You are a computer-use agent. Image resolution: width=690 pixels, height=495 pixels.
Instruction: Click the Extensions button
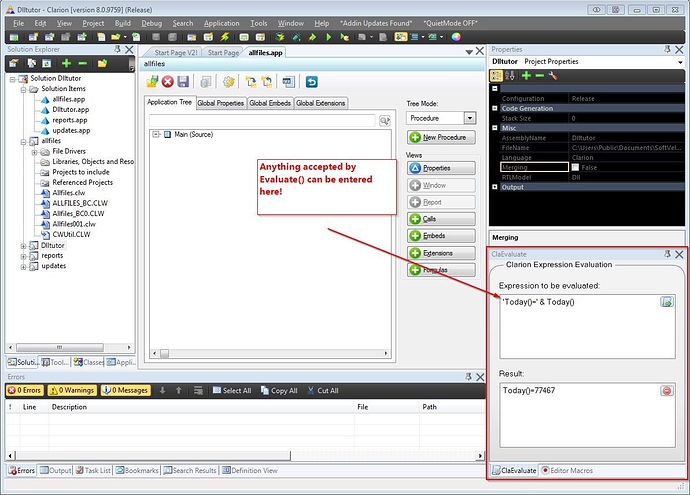pos(441,253)
